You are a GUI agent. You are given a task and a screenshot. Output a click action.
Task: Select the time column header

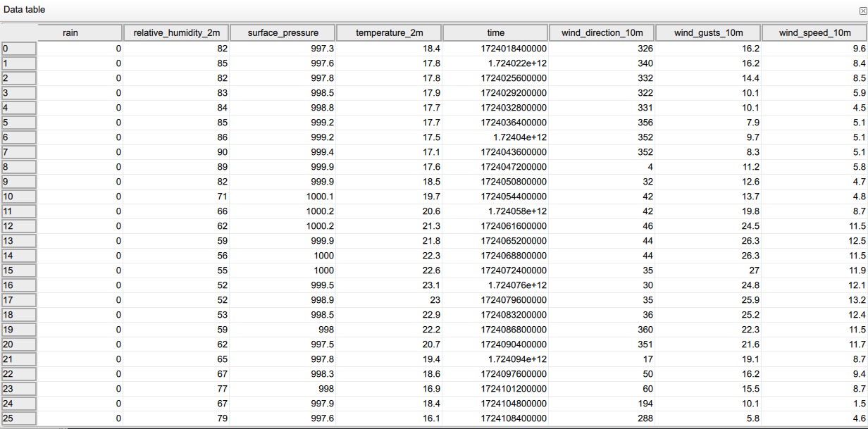click(x=495, y=32)
